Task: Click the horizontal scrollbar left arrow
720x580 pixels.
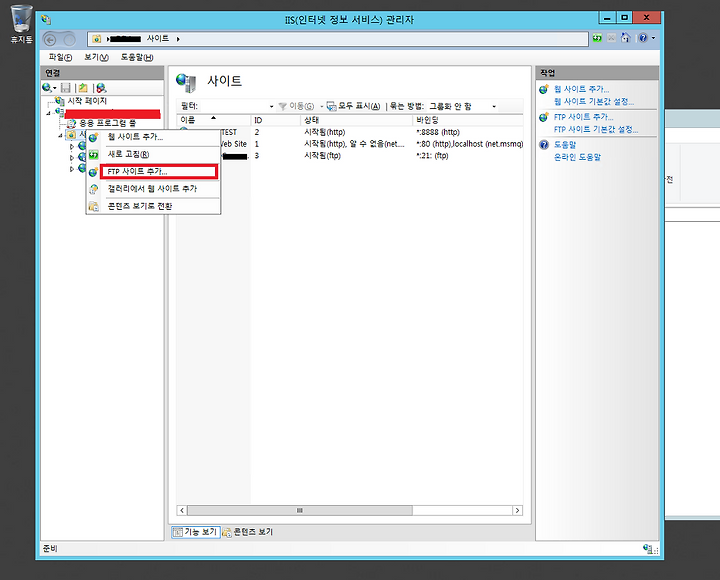Action: point(182,511)
